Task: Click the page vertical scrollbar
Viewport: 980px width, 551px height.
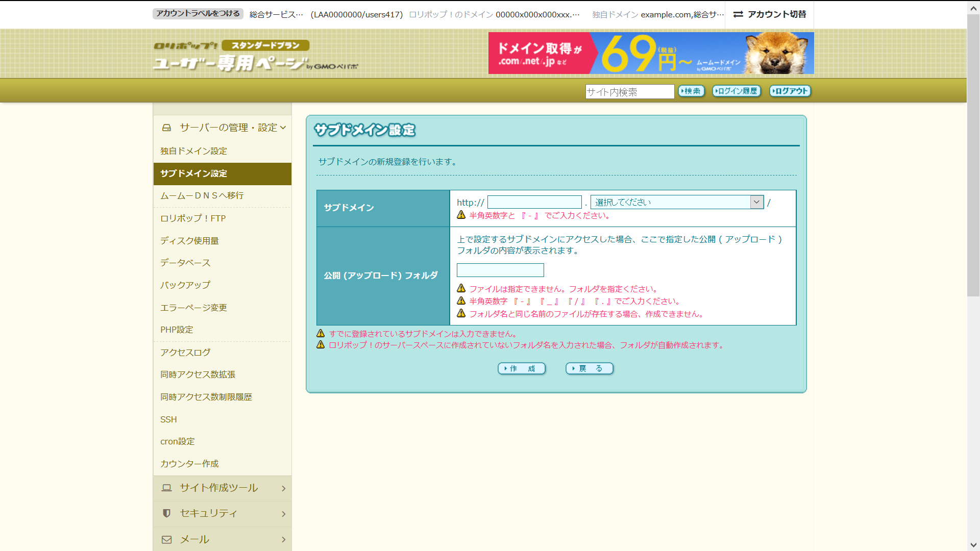Action: point(973,153)
